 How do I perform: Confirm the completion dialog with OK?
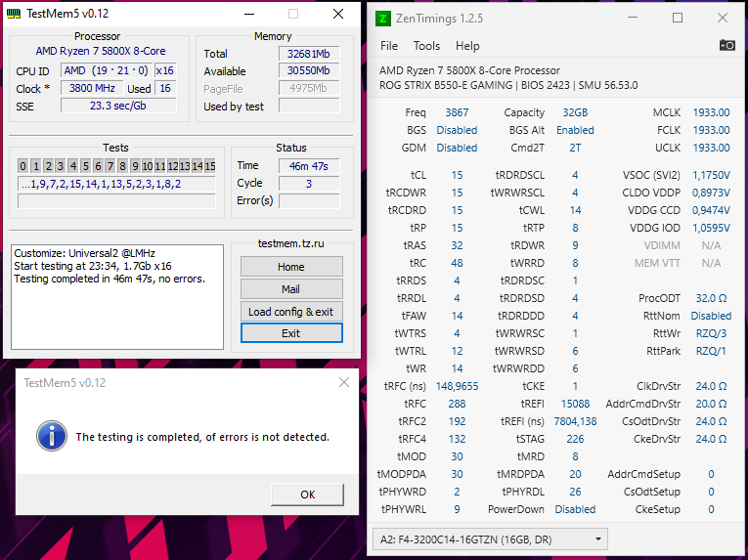pos(307,495)
